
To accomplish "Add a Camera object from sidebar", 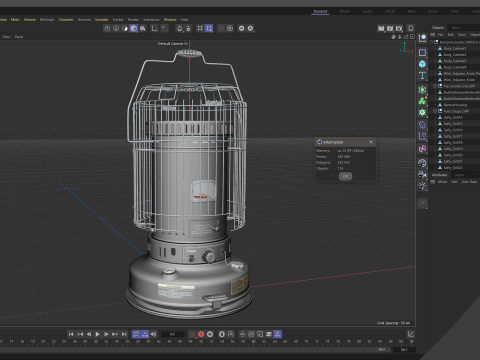I will [x=422, y=174].
